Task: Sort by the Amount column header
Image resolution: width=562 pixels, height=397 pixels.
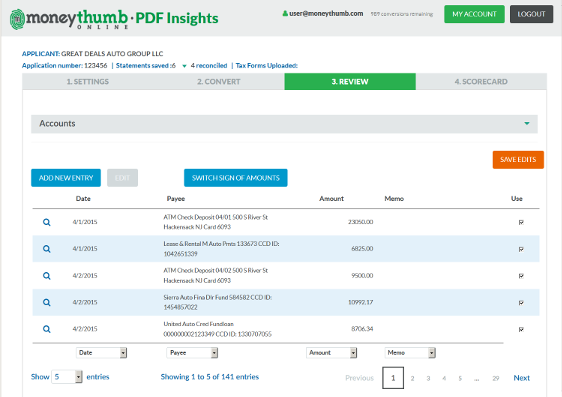Action: point(332,199)
